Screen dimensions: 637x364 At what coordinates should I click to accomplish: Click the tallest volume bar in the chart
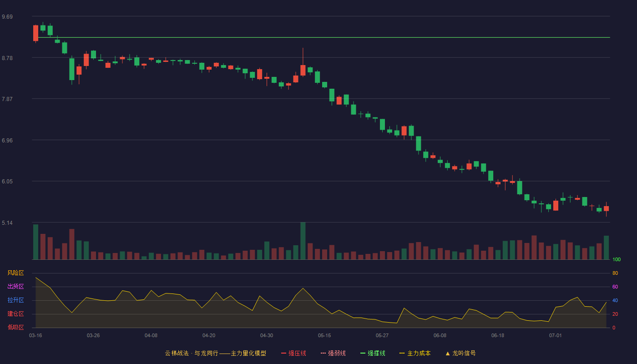coord(303,241)
